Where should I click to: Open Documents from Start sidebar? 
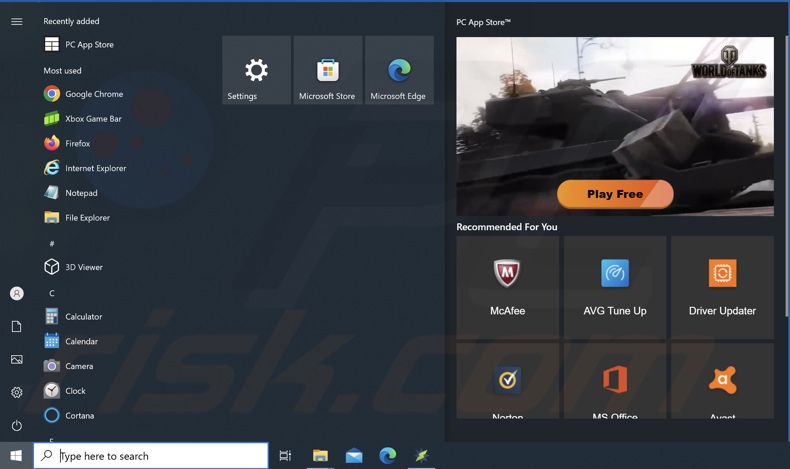pyautogui.click(x=17, y=326)
